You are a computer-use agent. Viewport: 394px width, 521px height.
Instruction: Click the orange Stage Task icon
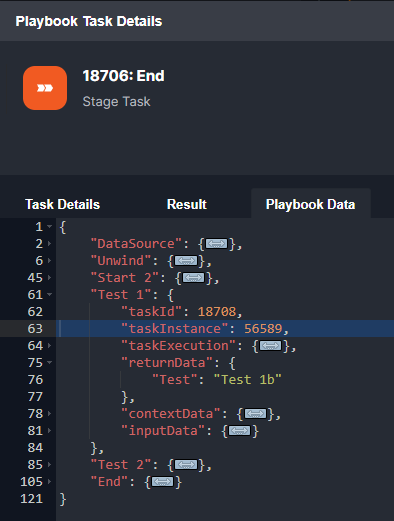click(45, 88)
